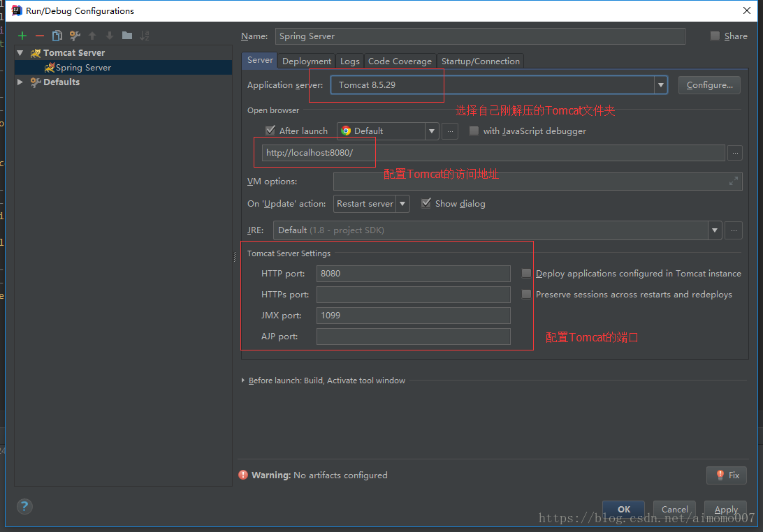The image size is (763, 532).
Task: Click the JMX port field
Action: [413, 315]
